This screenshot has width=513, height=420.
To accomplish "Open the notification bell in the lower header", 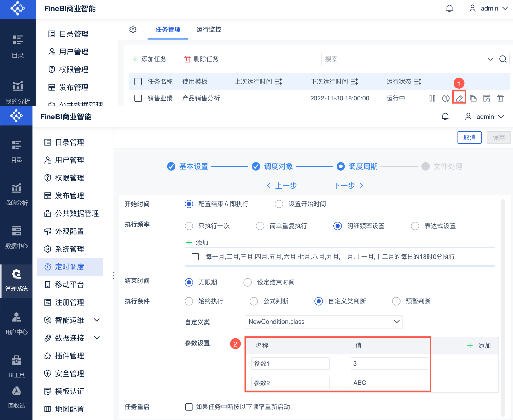I will (445, 117).
